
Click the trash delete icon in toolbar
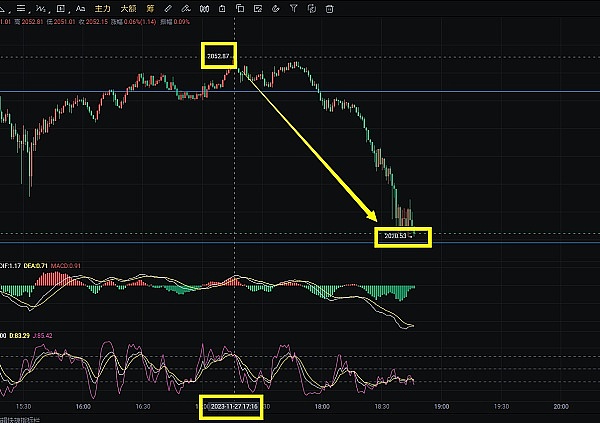331,9
